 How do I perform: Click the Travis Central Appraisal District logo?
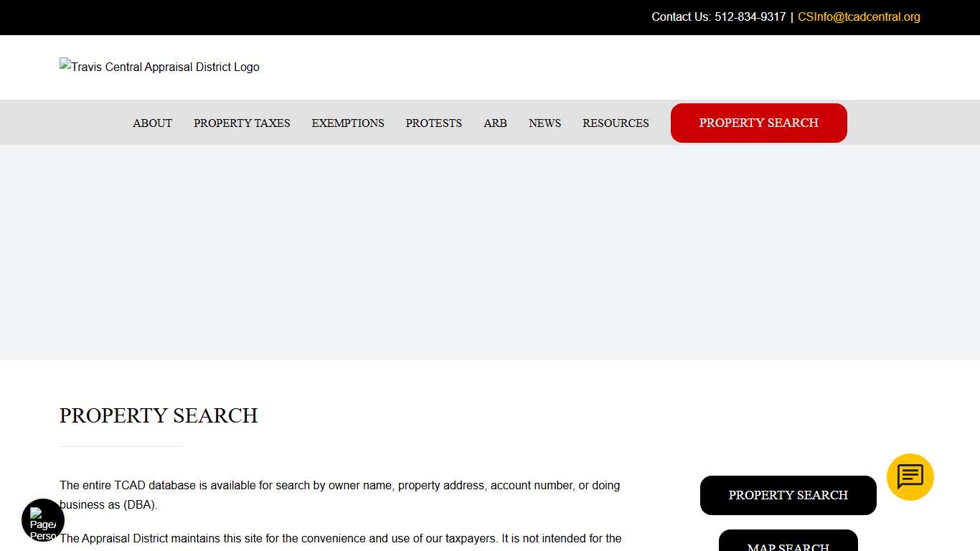point(159,67)
